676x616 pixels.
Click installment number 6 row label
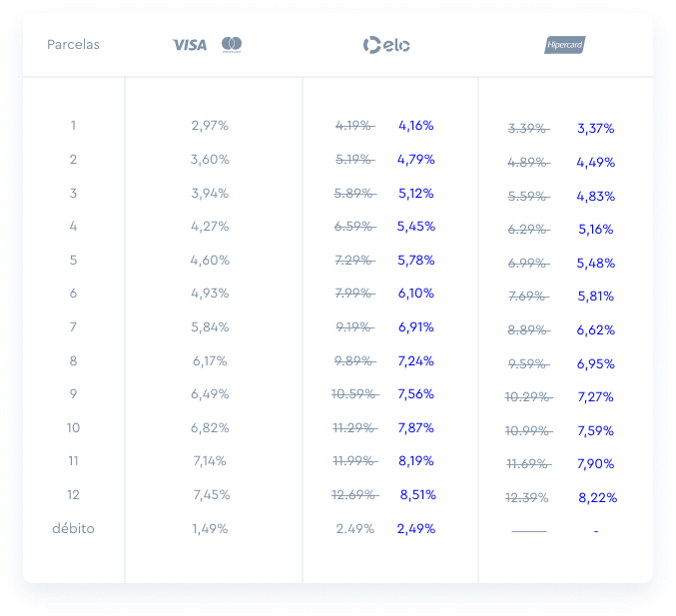(73, 294)
